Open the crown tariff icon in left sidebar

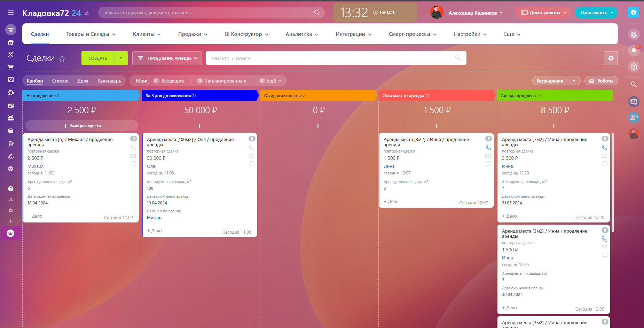pyautogui.click(x=10, y=233)
